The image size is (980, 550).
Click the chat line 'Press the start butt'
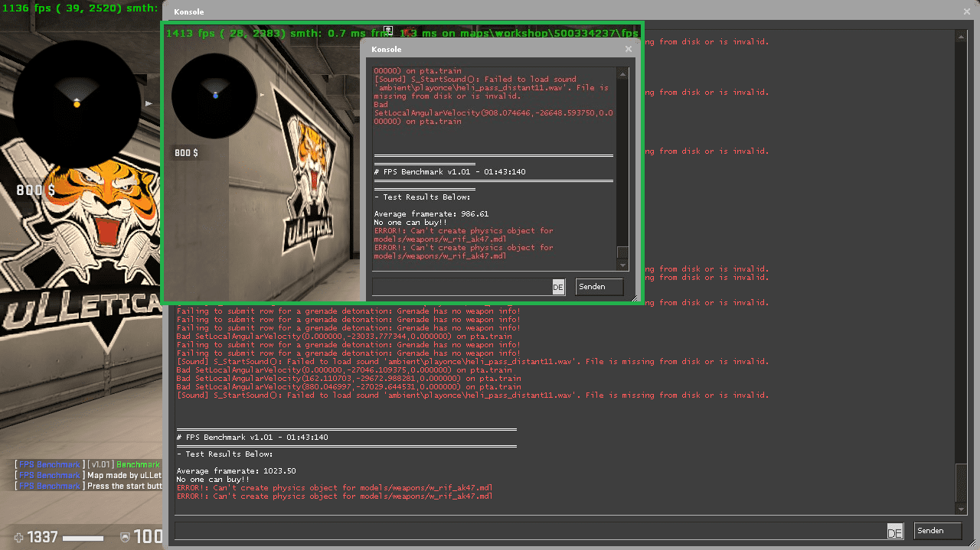click(87, 487)
